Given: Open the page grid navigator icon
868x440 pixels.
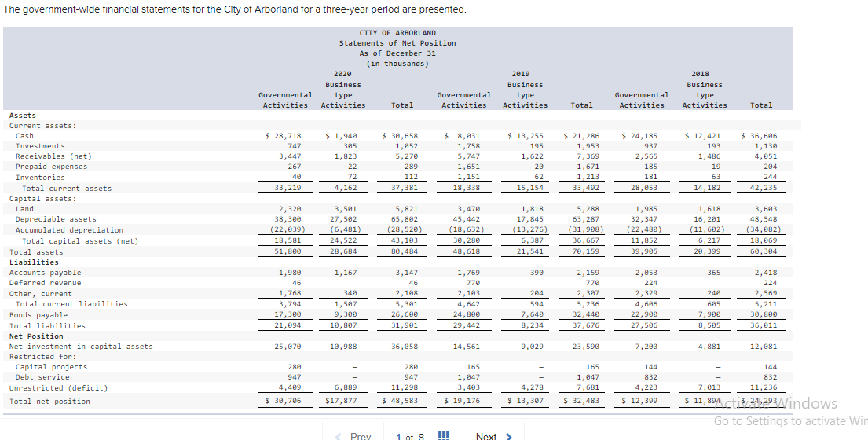Looking at the screenshot, I should point(443,436).
